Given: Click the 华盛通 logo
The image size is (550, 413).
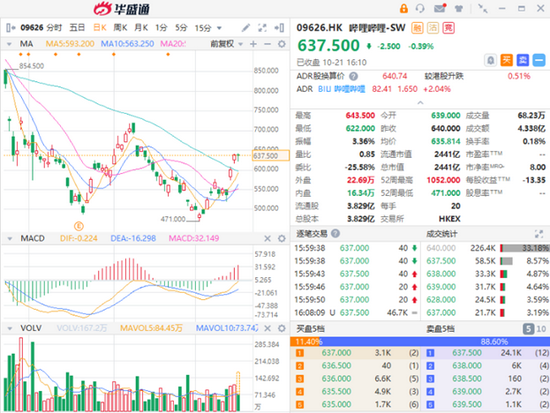Looking at the screenshot, I should (x=121, y=9).
